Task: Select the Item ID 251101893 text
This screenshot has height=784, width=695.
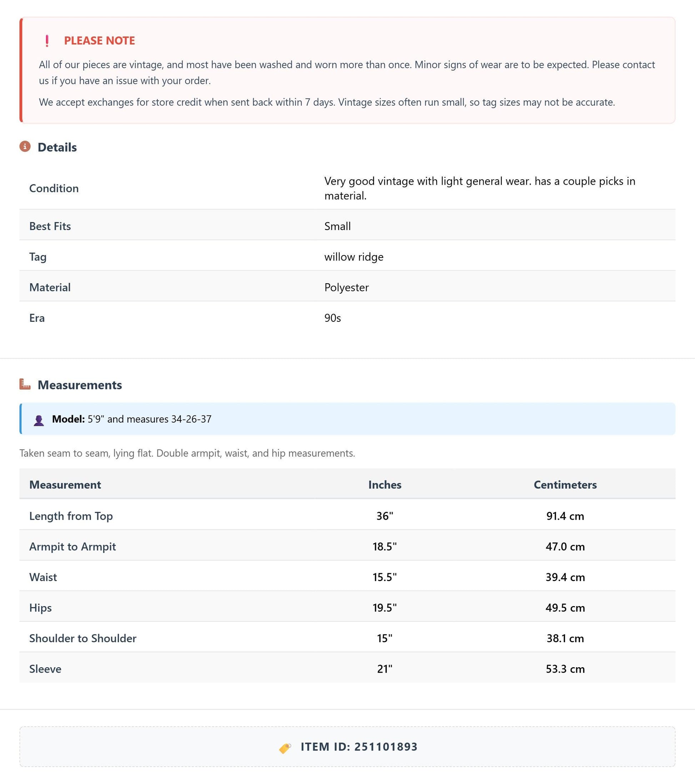Action: [x=359, y=747]
